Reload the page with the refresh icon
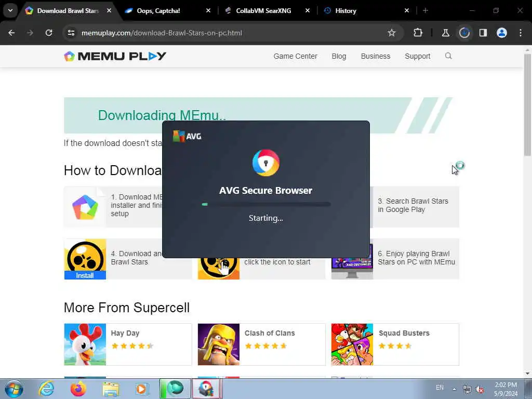The image size is (532, 399). pos(49,33)
